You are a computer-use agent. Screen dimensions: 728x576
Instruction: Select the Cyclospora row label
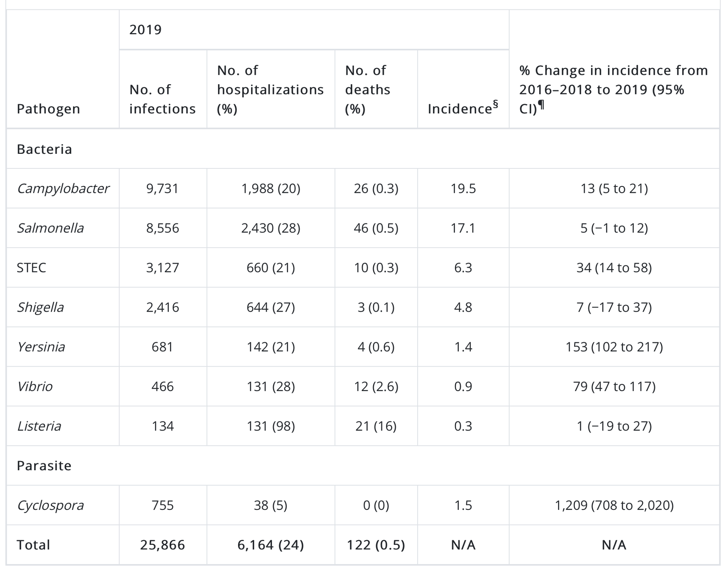tap(50, 506)
